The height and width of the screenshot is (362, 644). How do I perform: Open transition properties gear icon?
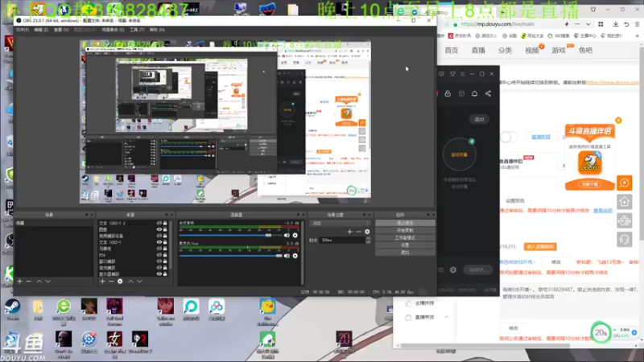tap(367, 232)
